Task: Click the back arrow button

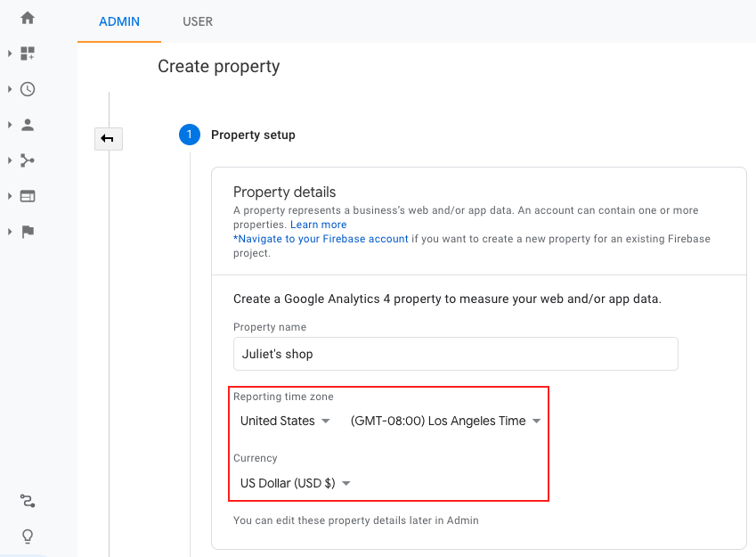Action: click(x=108, y=139)
